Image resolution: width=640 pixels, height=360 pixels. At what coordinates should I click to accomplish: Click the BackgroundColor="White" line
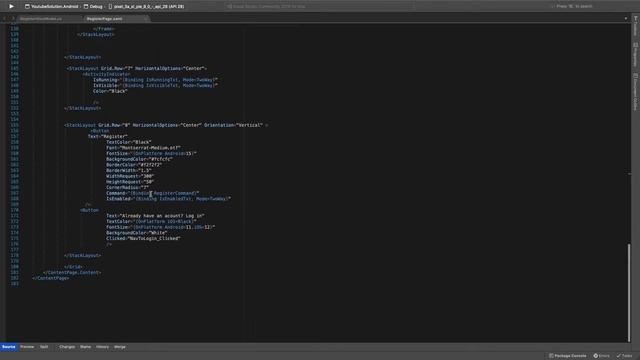(x=137, y=233)
